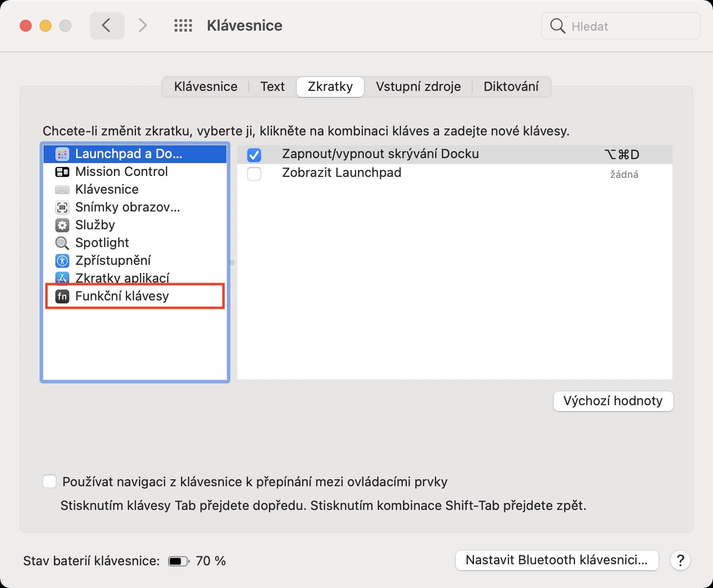Screen dimensions: 713x588
Task: Enable keyboard navigation between controls checkbox
Action: pos(49,482)
